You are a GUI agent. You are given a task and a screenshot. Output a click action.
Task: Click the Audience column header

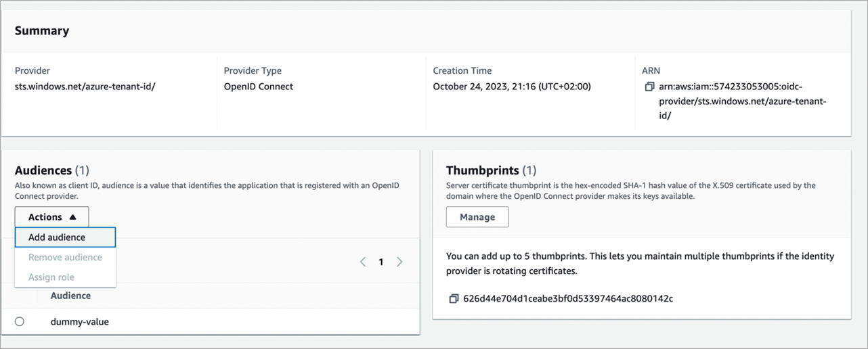point(70,296)
